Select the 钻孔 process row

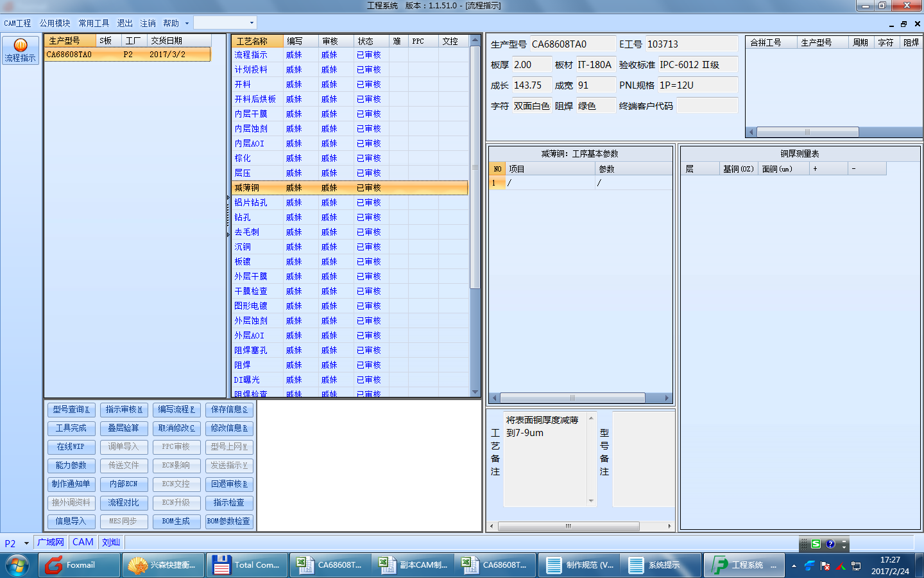(x=350, y=218)
